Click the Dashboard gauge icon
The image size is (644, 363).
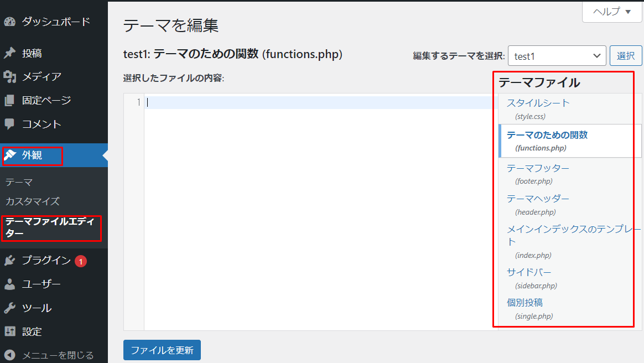pos(9,22)
